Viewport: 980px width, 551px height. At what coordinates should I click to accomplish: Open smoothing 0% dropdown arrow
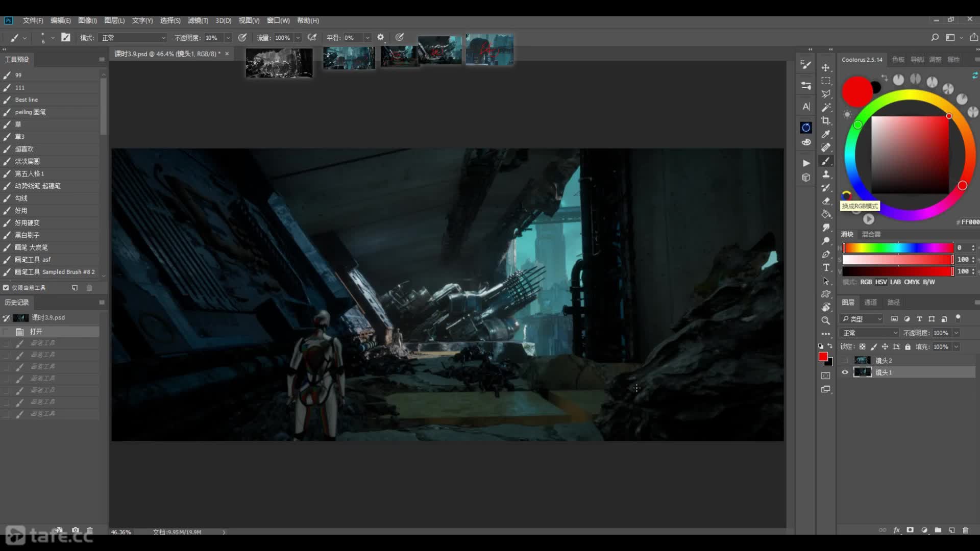pos(367,38)
